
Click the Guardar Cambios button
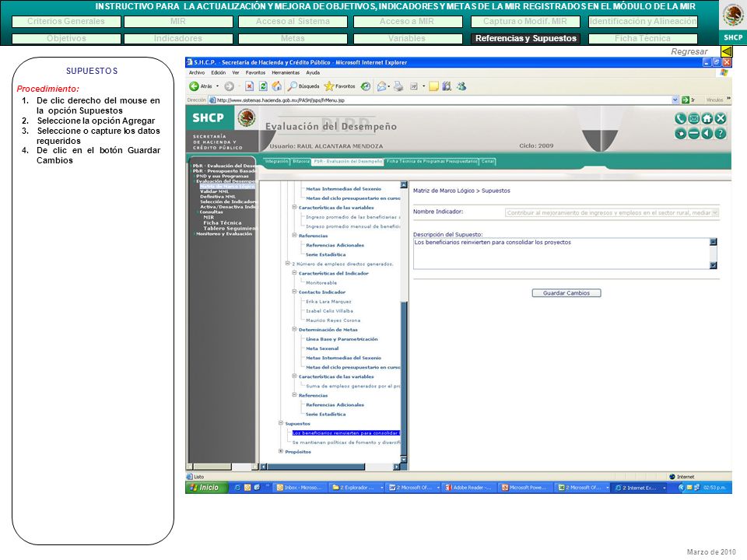pyautogui.click(x=566, y=293)
